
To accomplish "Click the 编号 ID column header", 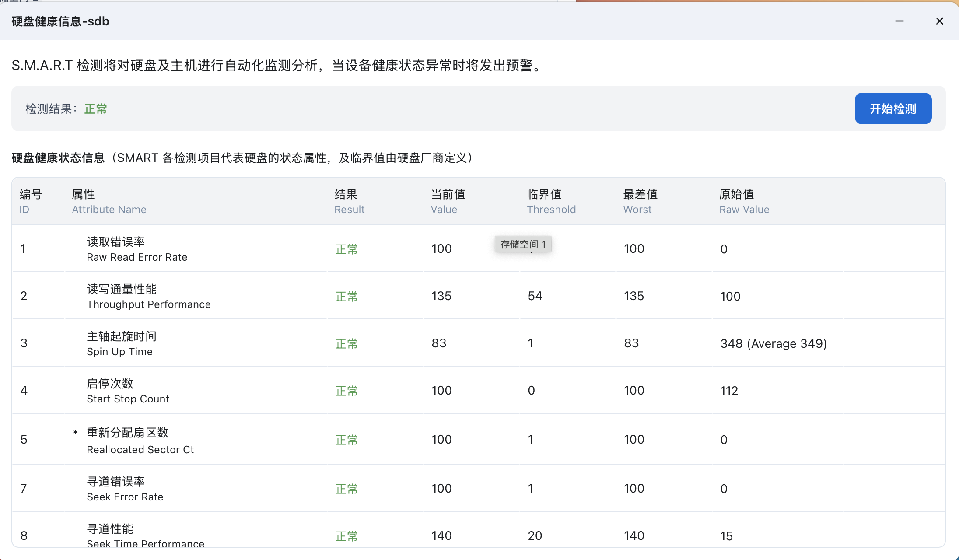I will coord(31,201).
